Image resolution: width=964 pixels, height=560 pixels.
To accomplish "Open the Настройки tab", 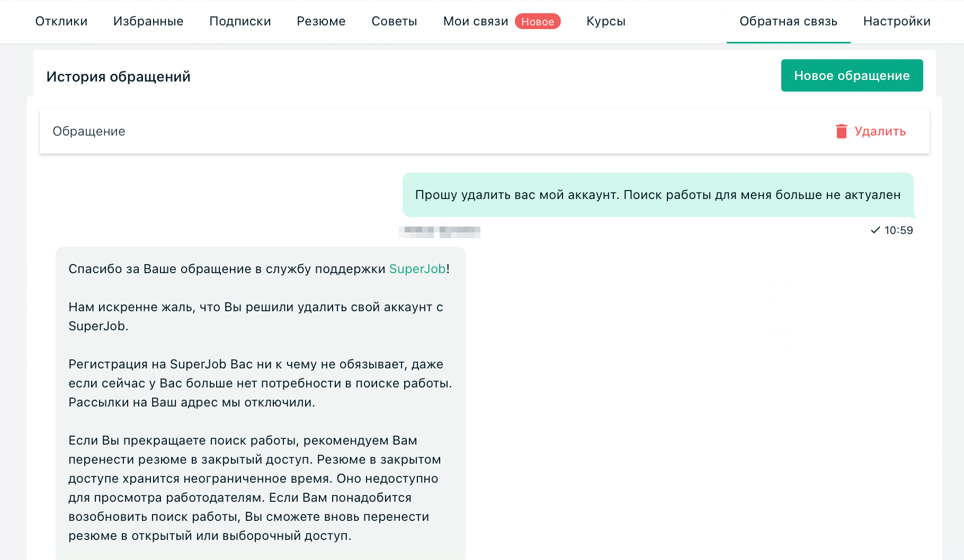I will click(897, 21).
